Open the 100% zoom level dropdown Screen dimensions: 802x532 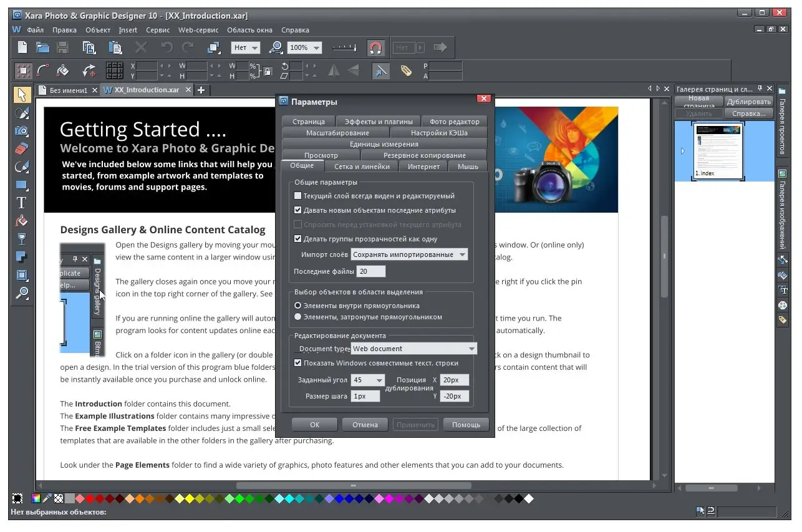point(304,47)
